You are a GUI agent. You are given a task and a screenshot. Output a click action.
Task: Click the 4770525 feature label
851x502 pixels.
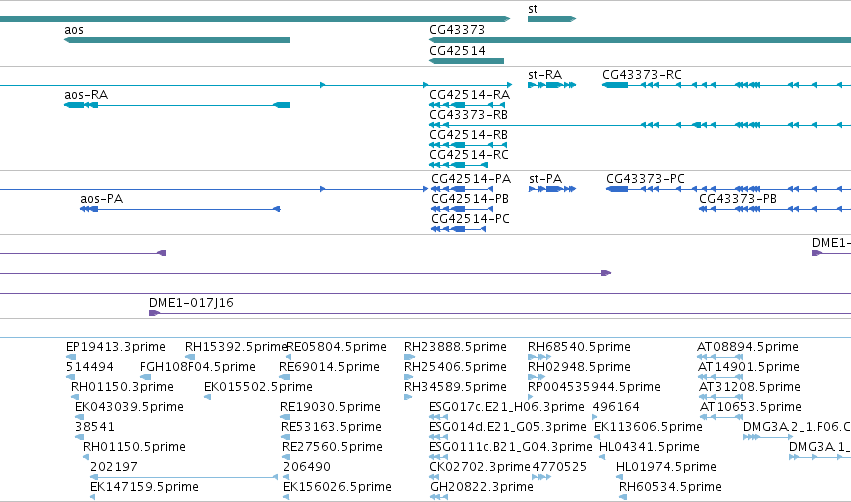pos(560,467)
